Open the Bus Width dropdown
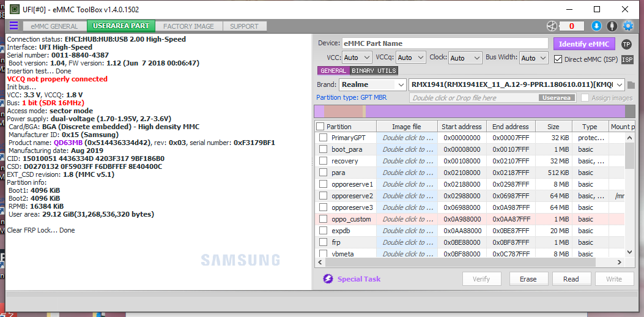The width and height of the screenshot is (644, 317). click(x=534, y=58)
